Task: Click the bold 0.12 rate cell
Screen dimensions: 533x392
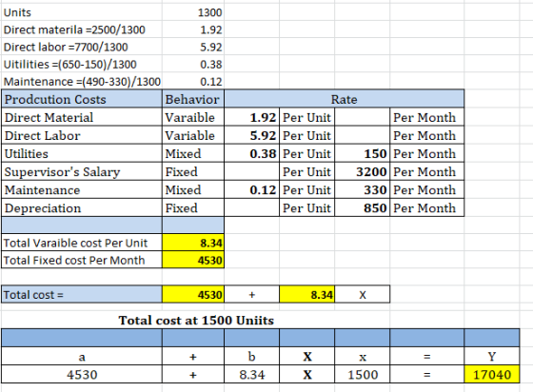Action: pos(251,190)
